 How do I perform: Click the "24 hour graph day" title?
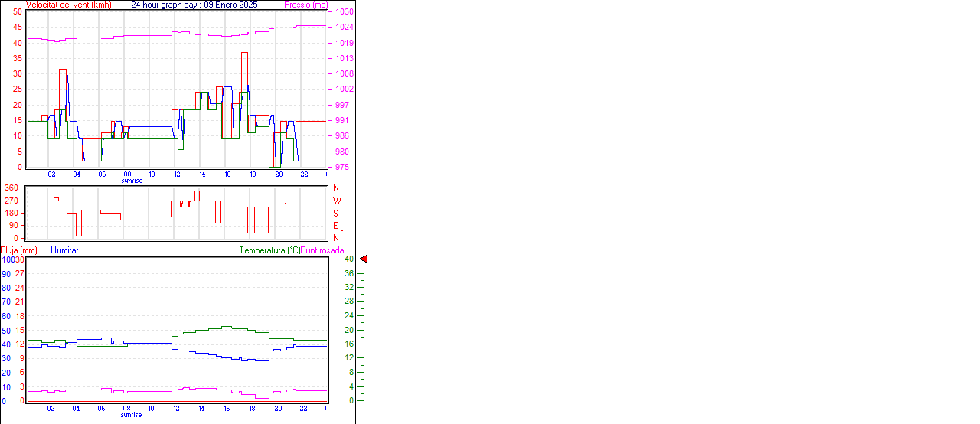tap(165, 5)
